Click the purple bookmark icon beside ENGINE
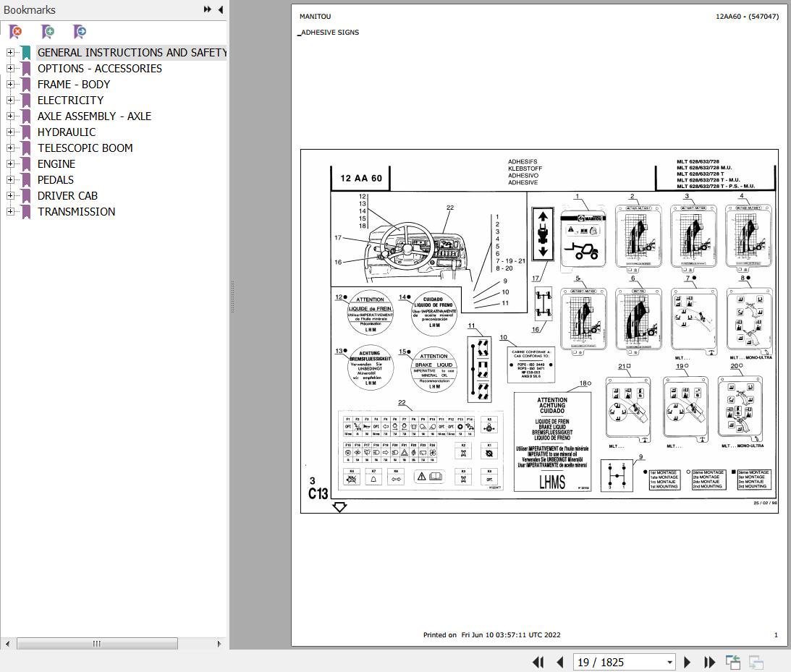This screenshot has height=672, width=791. coord(26,164)
